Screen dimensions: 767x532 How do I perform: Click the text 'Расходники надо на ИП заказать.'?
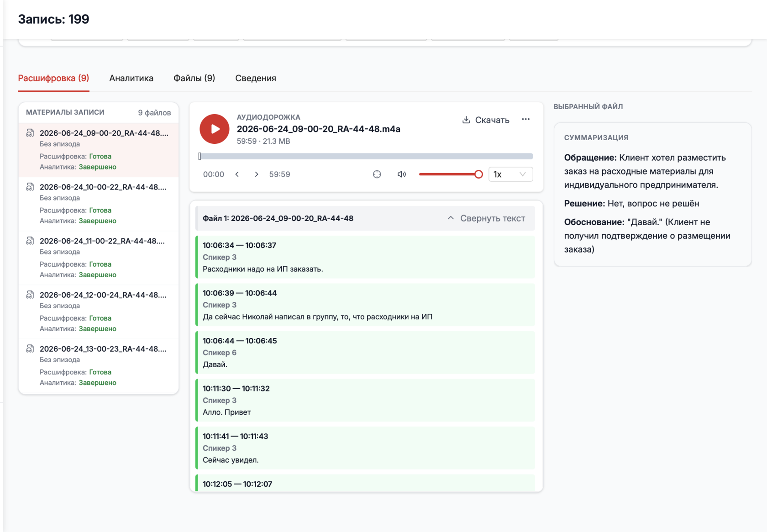click(x=263, y=269)
